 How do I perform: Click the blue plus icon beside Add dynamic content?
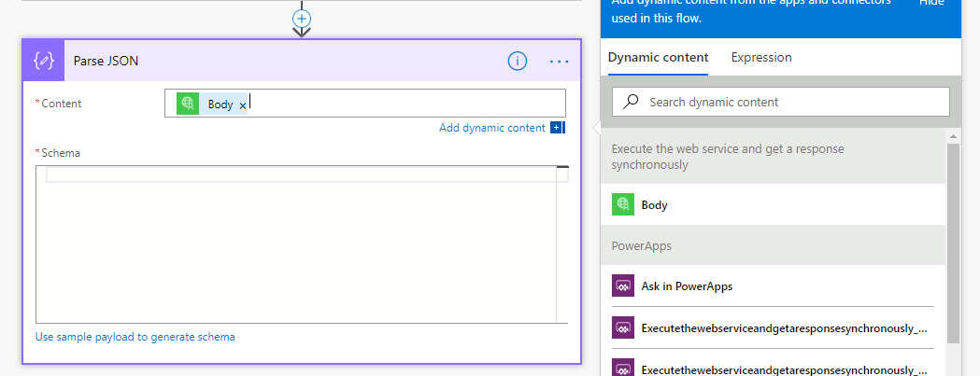click(558, 128)
